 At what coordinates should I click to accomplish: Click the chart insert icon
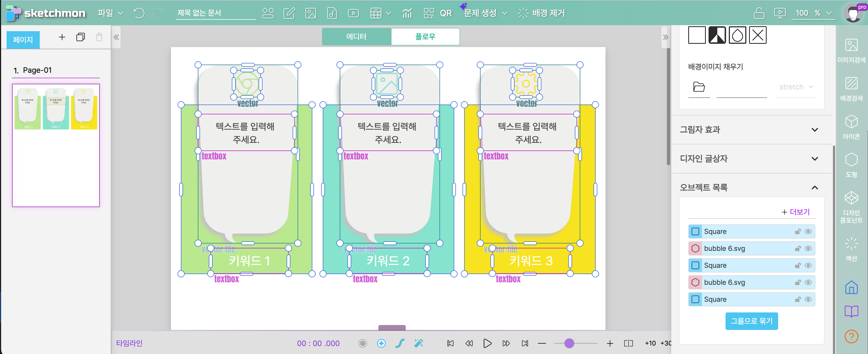(407, 13)
